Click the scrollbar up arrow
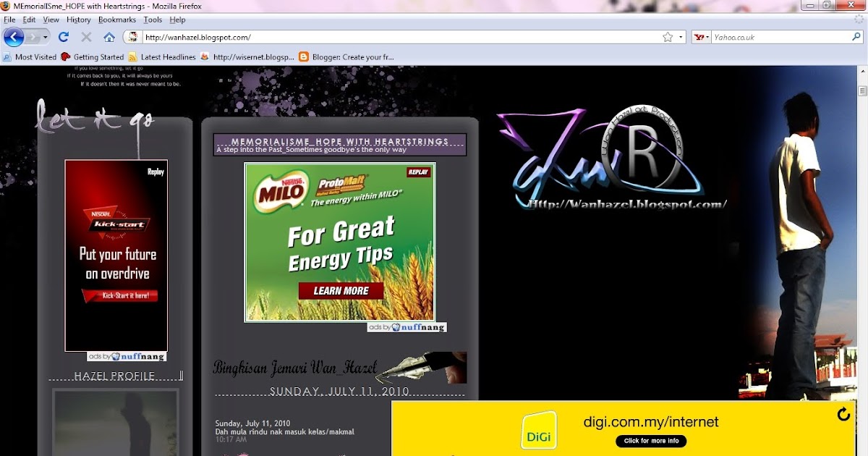The width and height of the screenshot is (868, 456). [862, 71]
